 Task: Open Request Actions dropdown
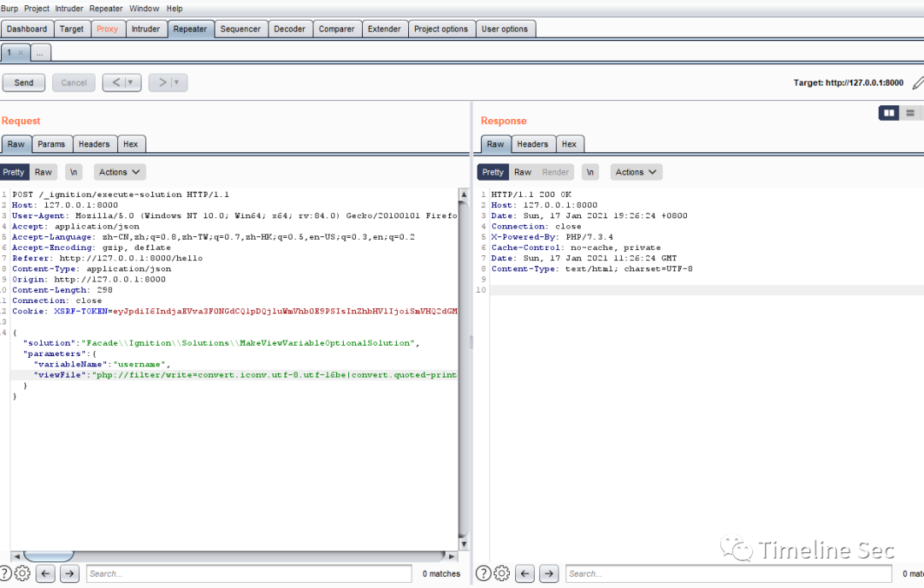point(120,172)
